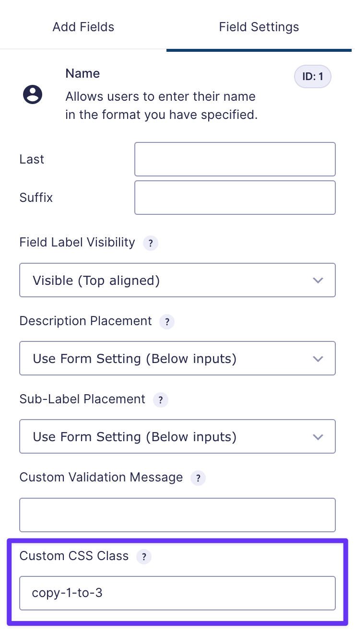Image resolution: width=355 pixels, height=644 pixels.
Task: Expand the Visible (Top aligned) dropdown
Action: click(177, 280)
